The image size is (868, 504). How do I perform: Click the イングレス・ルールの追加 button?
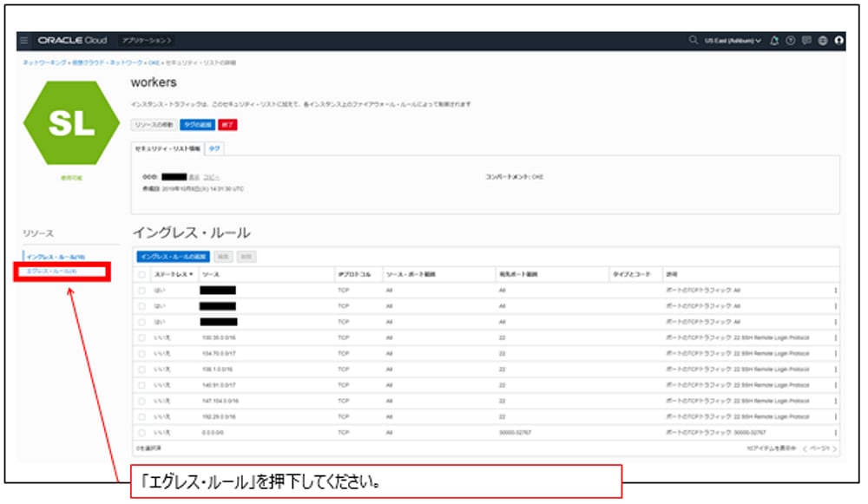(x=174, y=255)
